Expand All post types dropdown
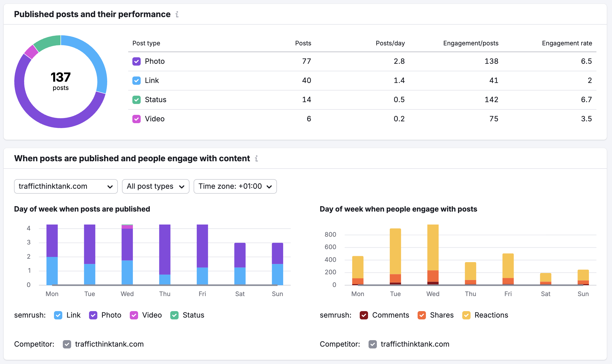The height and width of the screenshot is (364, 612). (x=155, y=186)
